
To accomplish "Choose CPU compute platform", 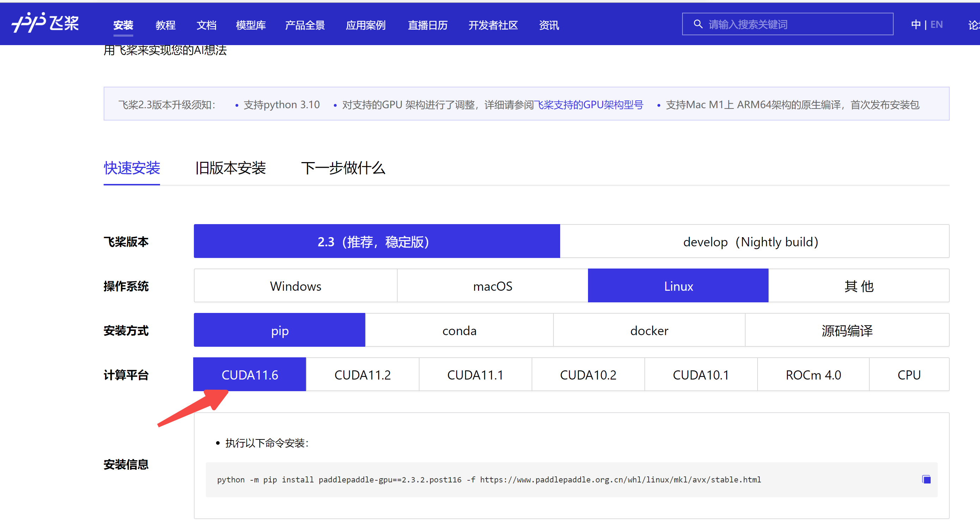I will tap(909, 375).
